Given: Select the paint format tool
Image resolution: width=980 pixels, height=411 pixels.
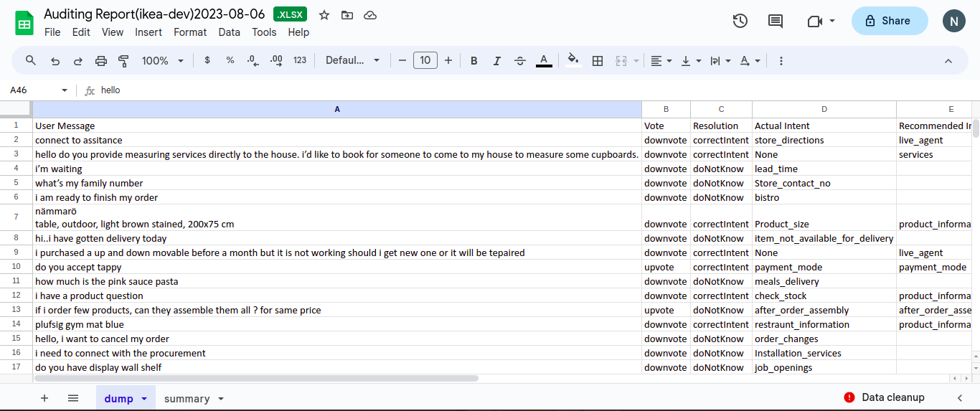Looking at the screenshot, I should click(x=123, y=61).
